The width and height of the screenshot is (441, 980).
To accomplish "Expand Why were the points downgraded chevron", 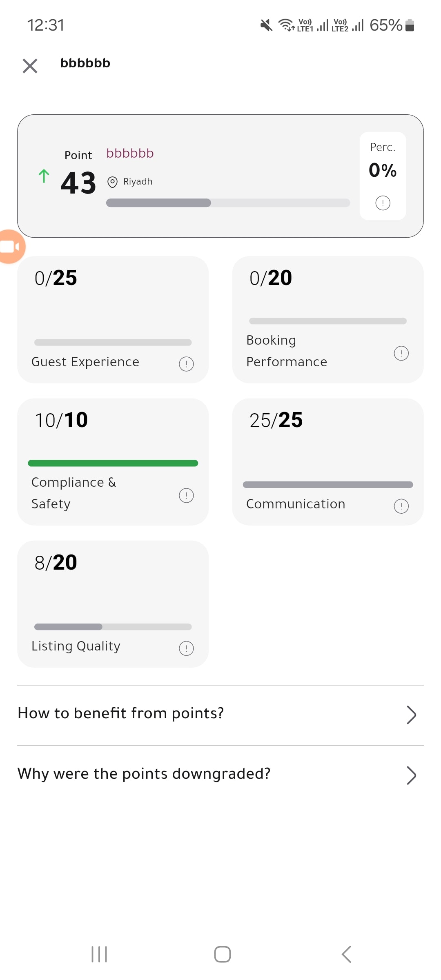I will pyautogui.click(x=411, y=775).
